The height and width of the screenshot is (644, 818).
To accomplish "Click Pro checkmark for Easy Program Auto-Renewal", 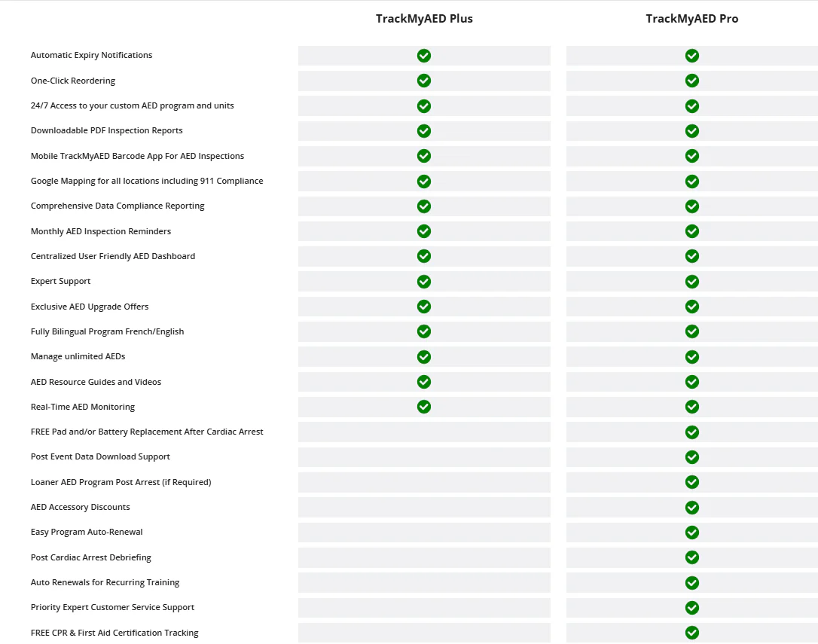I will [691, 533].
